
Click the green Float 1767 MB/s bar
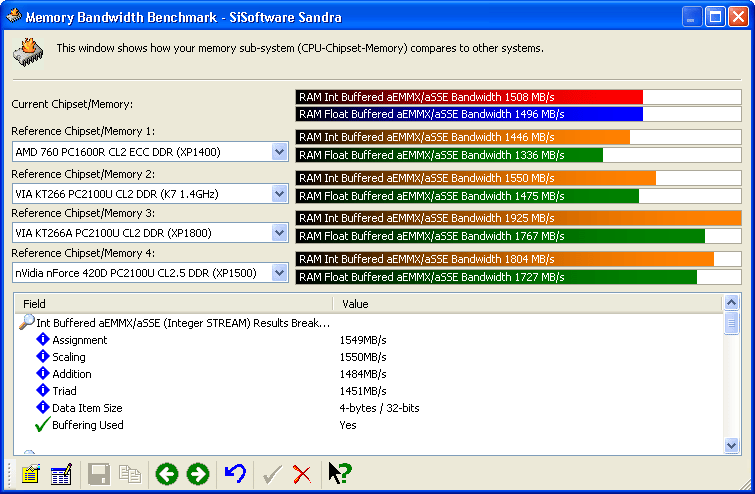500,236
